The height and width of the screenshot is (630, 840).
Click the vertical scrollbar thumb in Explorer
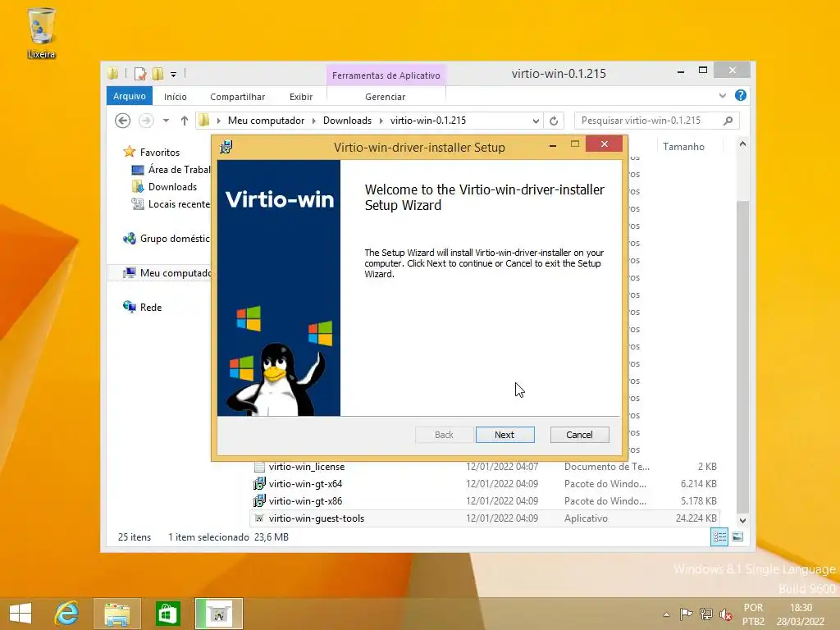point(742,357)
